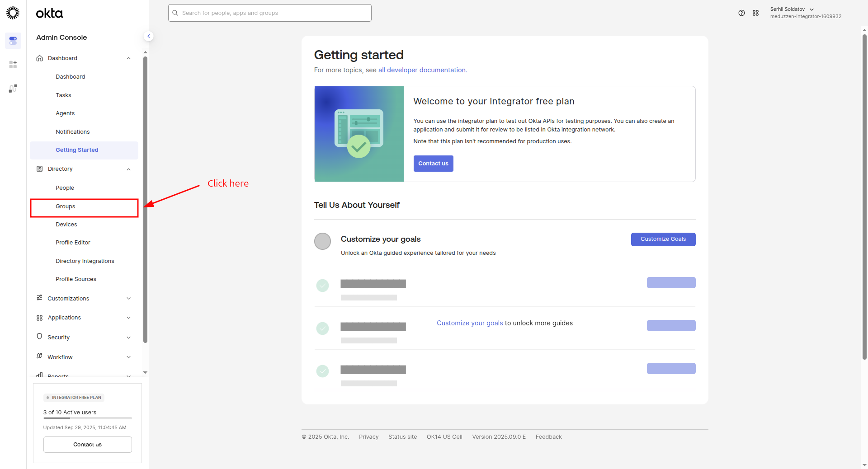868x469 pixels.
Task: Click the help question mark icon
Action: [x=741, y=13]
